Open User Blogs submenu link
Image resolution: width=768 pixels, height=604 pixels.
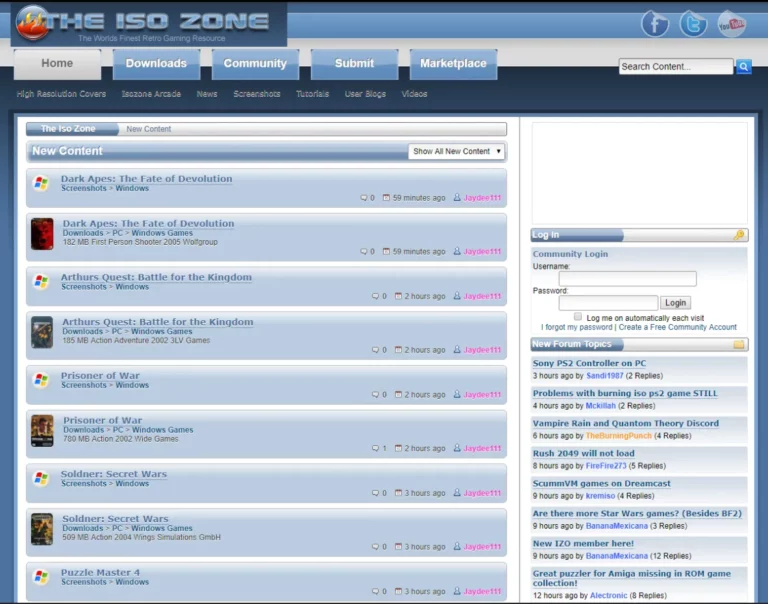point(365,94)
